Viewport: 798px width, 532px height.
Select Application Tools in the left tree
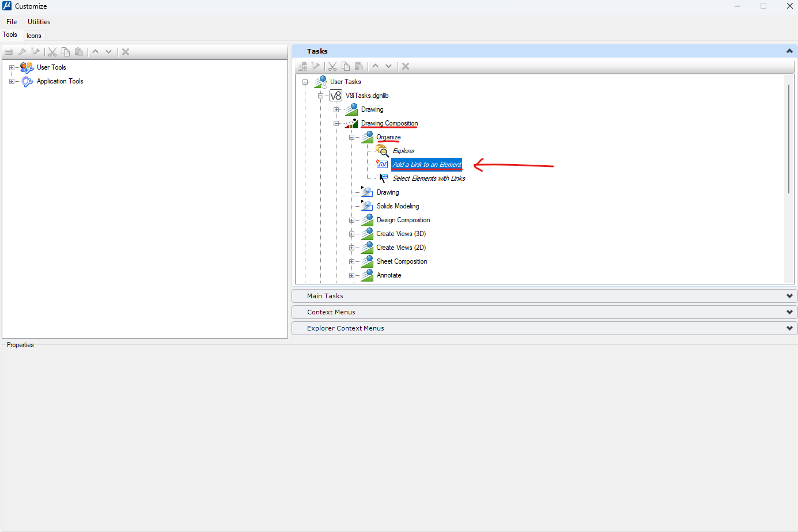[x=59, y=81]
